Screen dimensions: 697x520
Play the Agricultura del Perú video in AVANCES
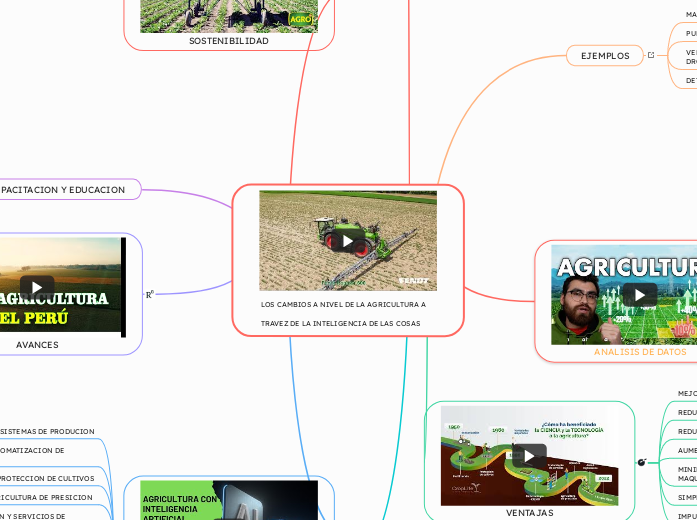[37, 288]
